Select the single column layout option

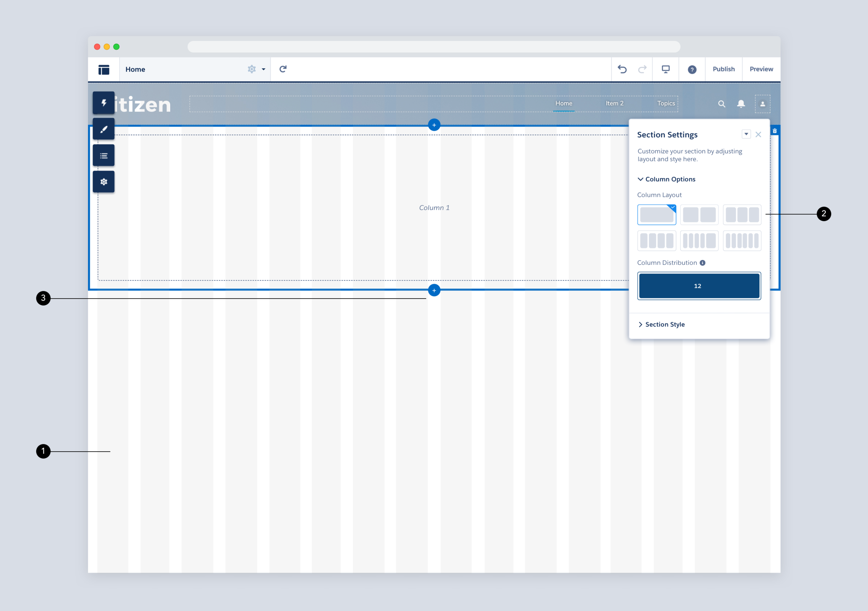click(656, 215)
